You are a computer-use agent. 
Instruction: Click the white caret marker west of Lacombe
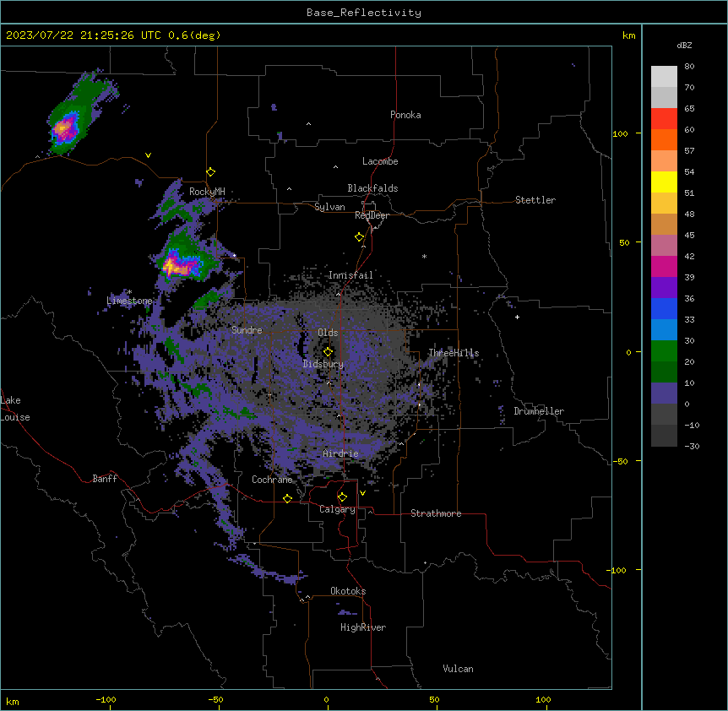coord(335,167)
